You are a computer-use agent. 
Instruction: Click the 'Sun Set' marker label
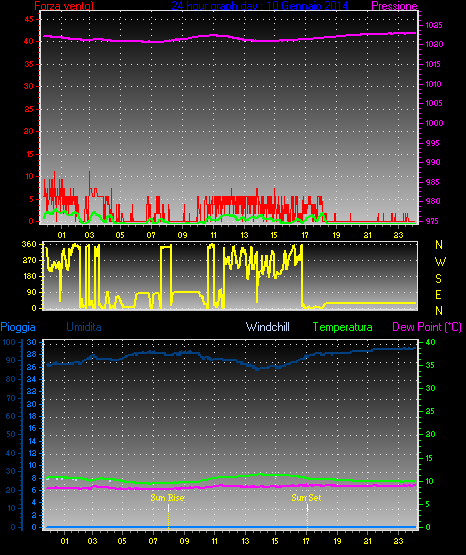coord(306,498)
